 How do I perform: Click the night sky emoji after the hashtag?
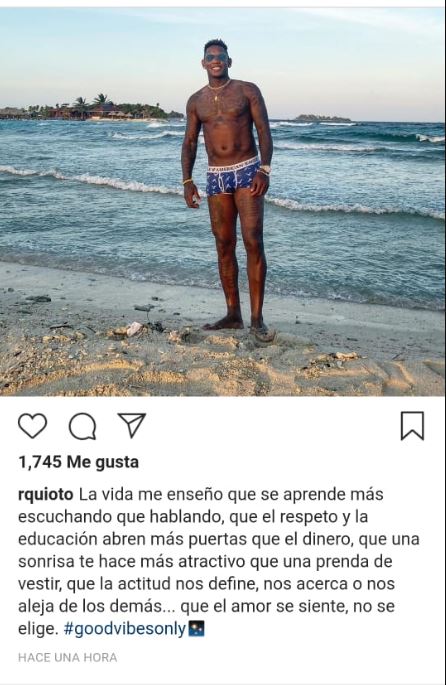pyautogui.click(x=196, y=629)
